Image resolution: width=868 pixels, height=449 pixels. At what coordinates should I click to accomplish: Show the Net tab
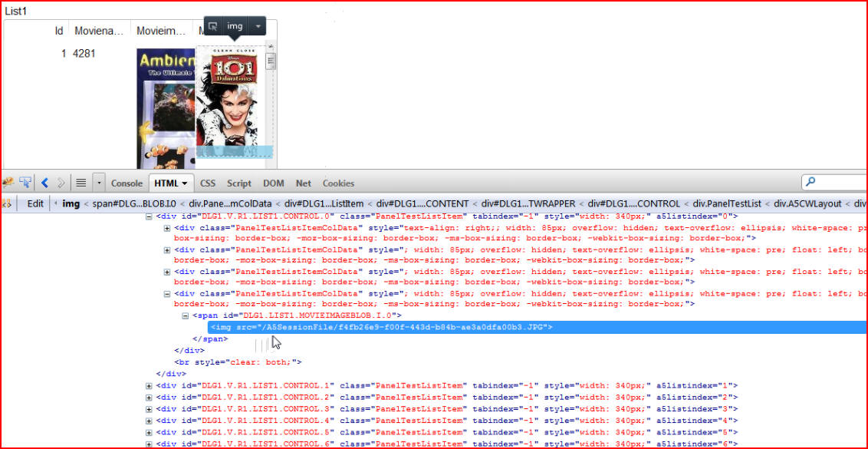click(x=304, y=183)
